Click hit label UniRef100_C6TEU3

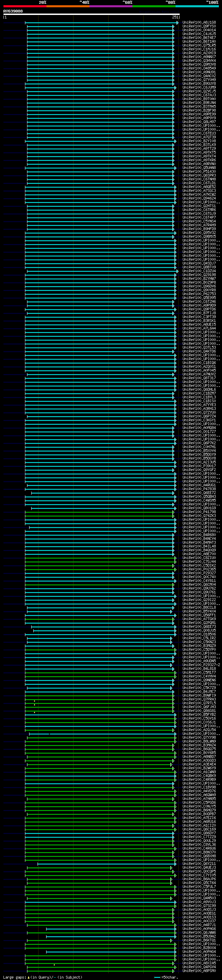click(199, 133)
